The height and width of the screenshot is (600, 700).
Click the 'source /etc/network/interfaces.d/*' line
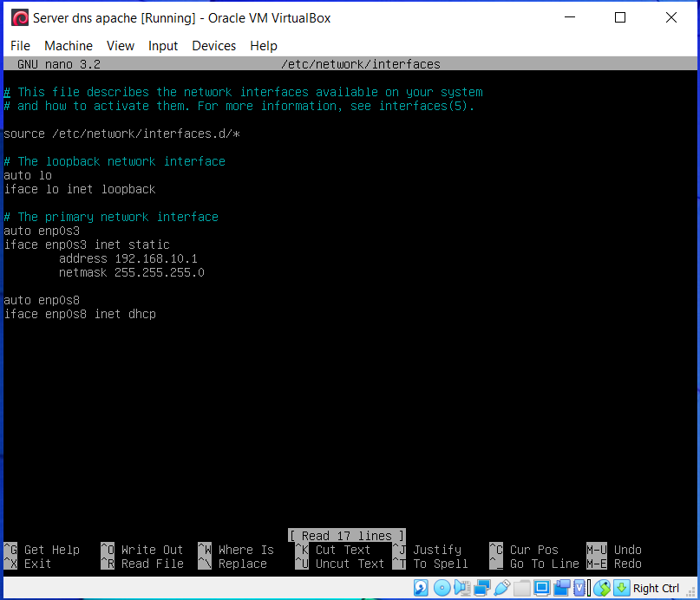[x=122, y=134]
